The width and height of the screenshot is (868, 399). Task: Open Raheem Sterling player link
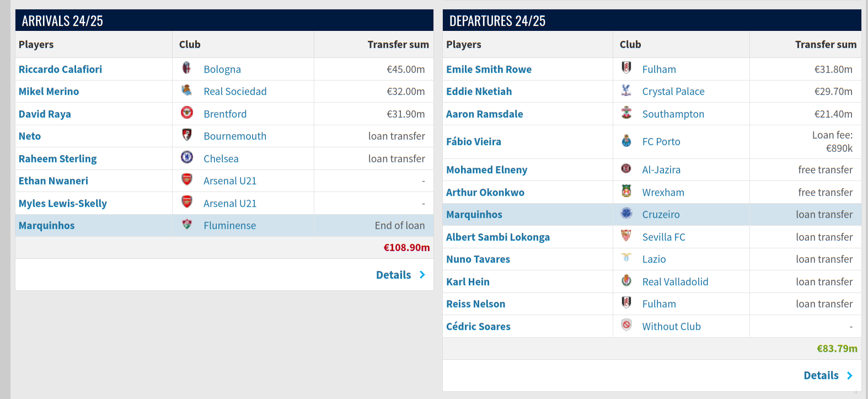pyautogui.click(x=57, y=158)
